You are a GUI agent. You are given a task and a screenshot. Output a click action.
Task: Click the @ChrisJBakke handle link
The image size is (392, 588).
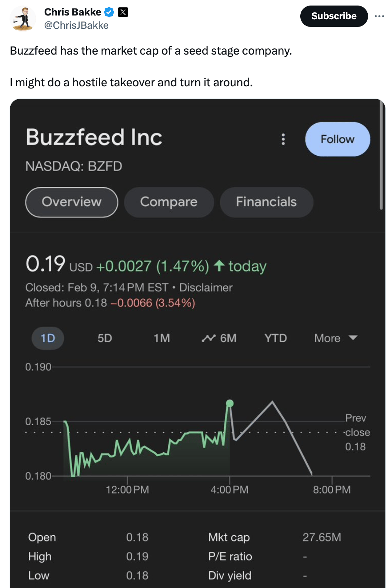[x=76, y=25]
